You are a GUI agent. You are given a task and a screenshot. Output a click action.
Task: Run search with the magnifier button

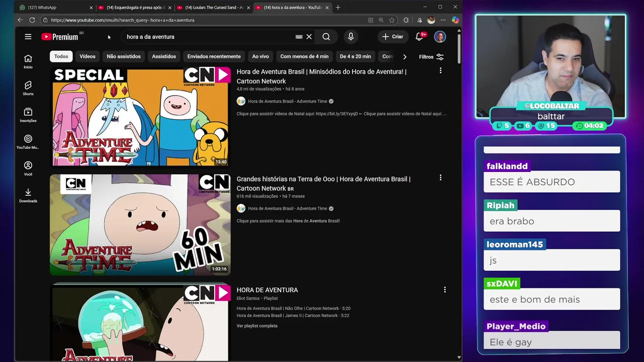pyautogui.click(x=326, y=37)
